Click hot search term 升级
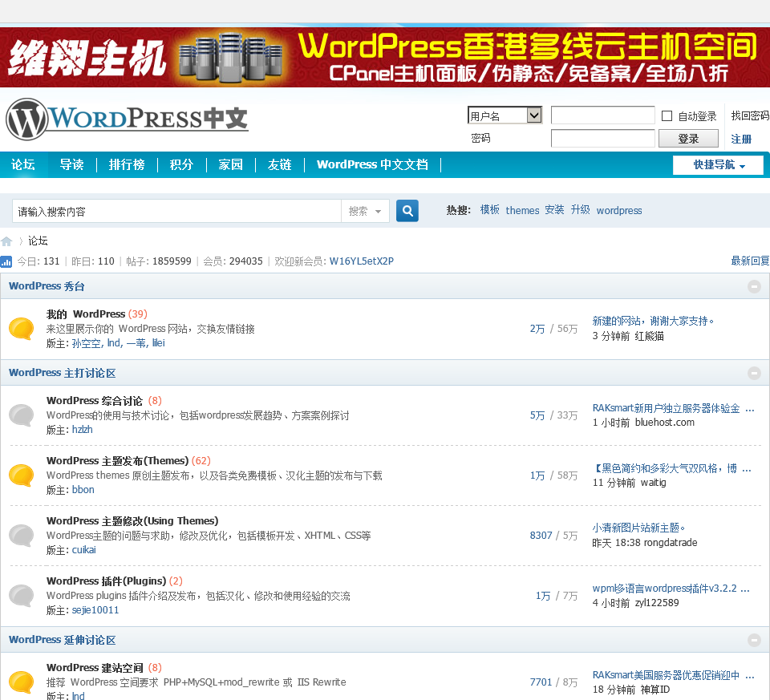770x700 pixels. [x=581, y=210]
